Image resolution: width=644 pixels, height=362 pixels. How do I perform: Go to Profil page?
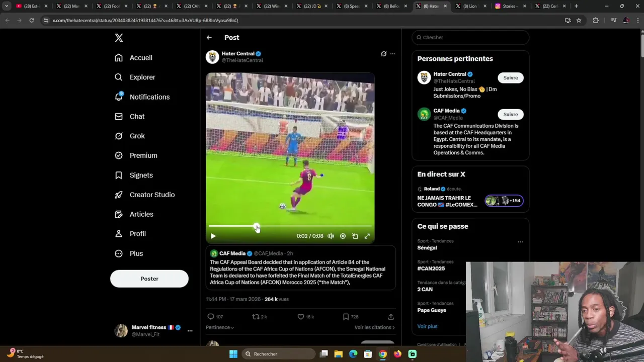[130, 234]
